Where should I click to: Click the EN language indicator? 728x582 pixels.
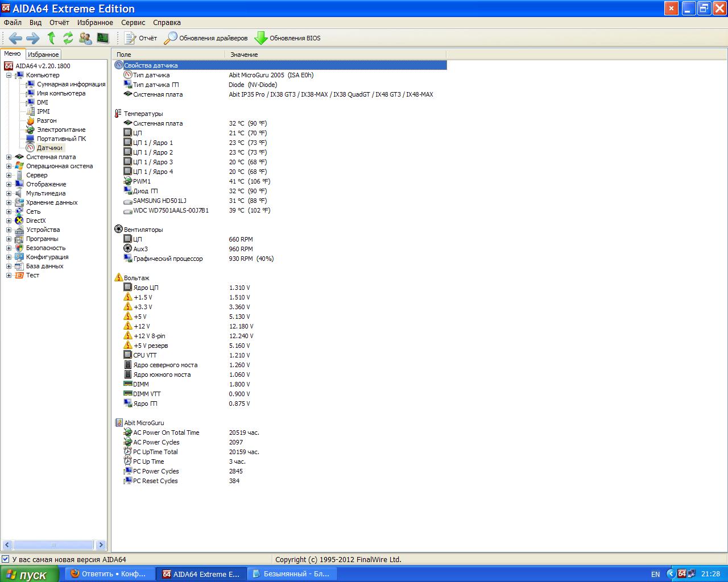(655, 574)
